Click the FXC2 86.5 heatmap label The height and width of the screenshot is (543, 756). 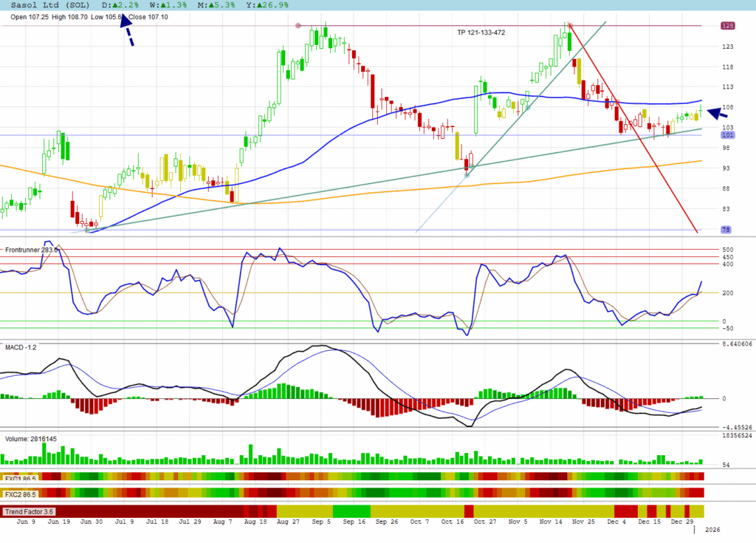[x=21, y=493]
